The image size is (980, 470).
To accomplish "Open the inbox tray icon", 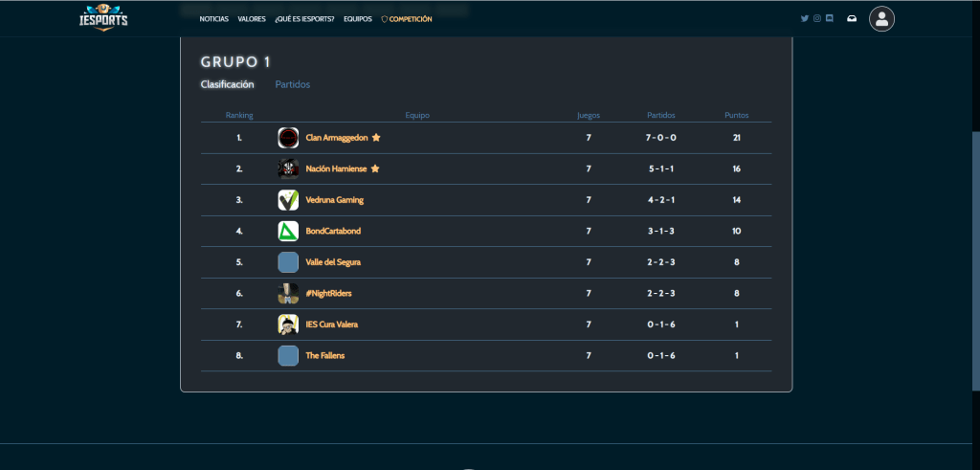I will point(852,18).
